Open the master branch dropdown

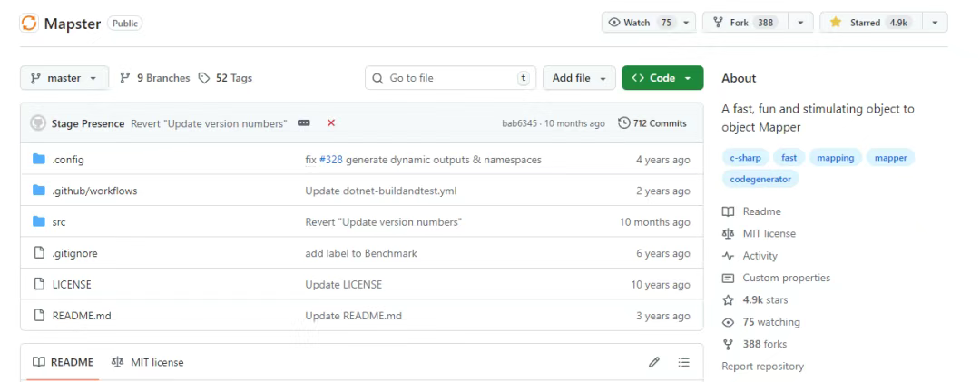(64, 78)
